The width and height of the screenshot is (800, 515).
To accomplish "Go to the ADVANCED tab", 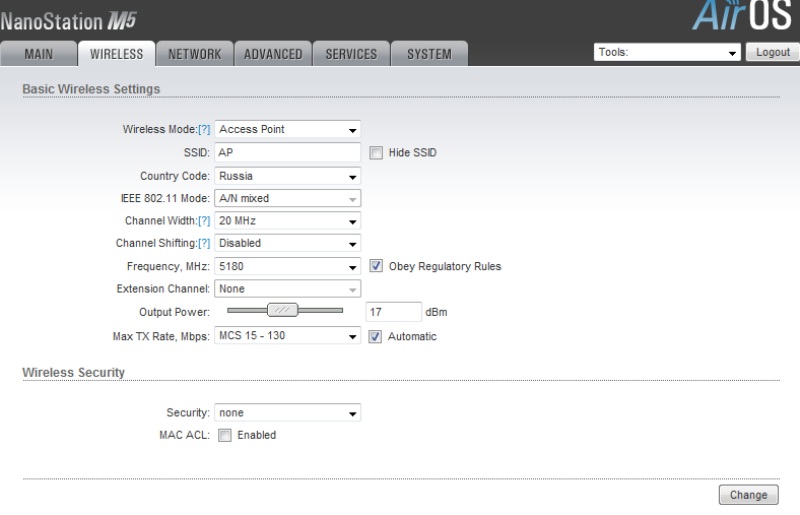I will (x=273, y=54).
